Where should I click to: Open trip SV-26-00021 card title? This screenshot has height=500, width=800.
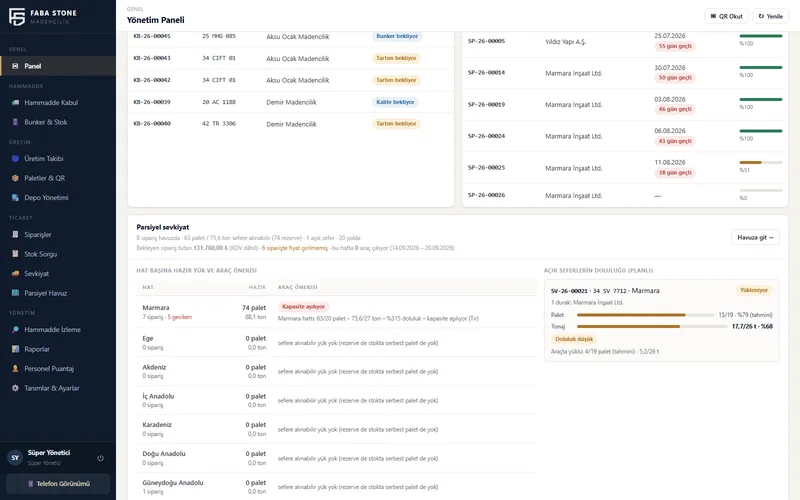click(605, 291)
